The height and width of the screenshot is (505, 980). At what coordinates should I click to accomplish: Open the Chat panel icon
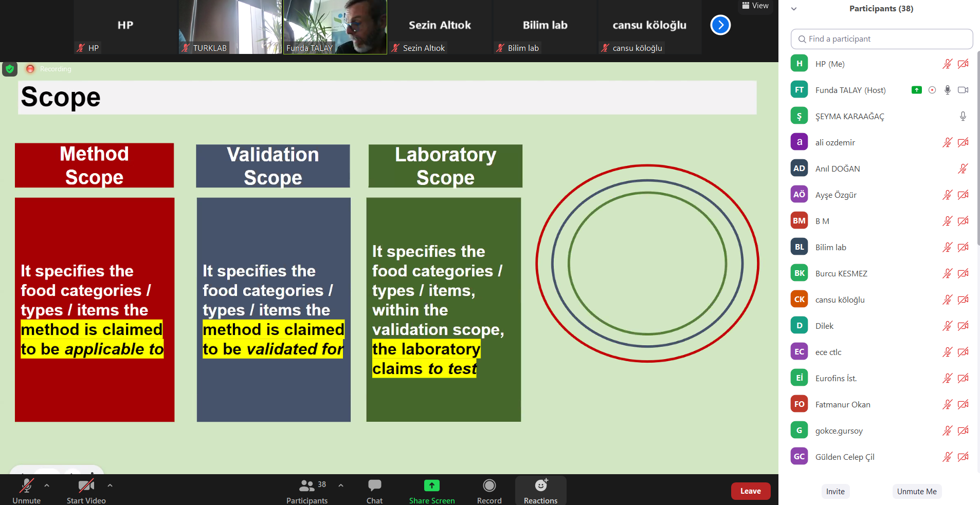pos(374,486)
